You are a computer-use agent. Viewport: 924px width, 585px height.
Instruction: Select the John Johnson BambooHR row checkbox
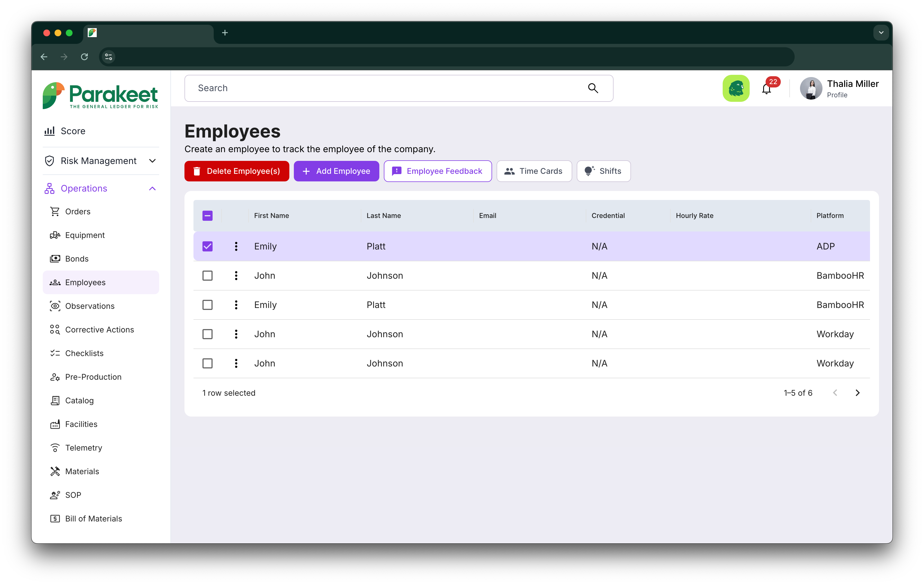click(x=208, y=276)
